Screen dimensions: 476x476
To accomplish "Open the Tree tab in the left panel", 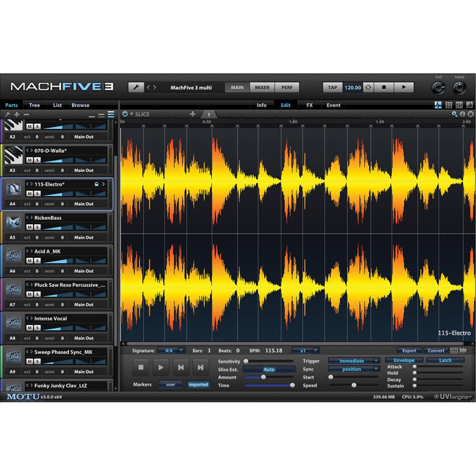I will (x=34, y=105).
